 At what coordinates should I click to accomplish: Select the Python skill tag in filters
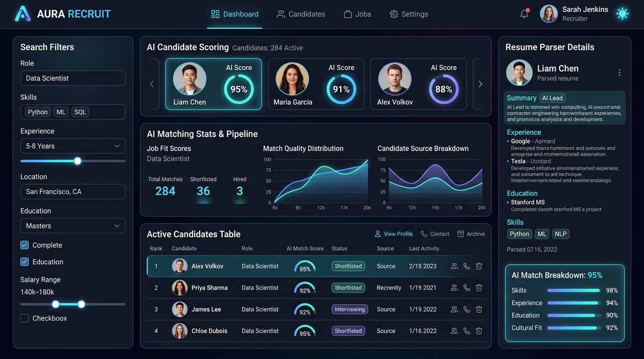pos(37,112)
